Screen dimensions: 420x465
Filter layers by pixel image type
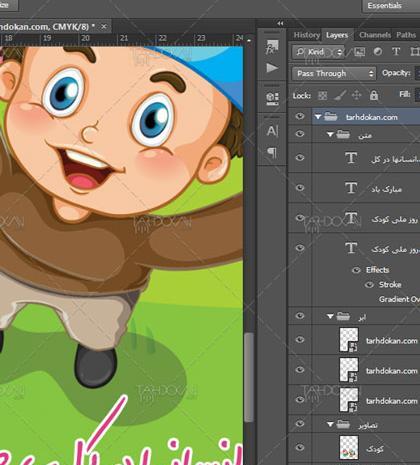[x=360, y=52]
